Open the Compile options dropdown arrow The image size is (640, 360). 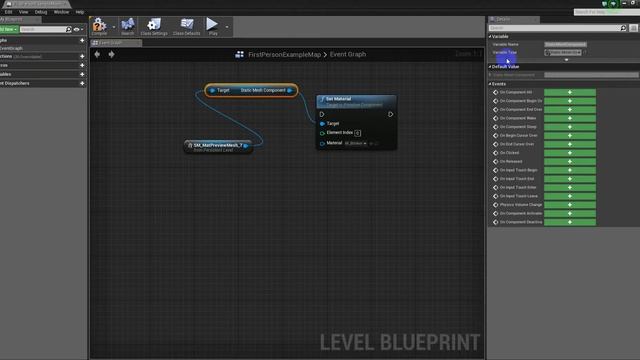[113, 27]
